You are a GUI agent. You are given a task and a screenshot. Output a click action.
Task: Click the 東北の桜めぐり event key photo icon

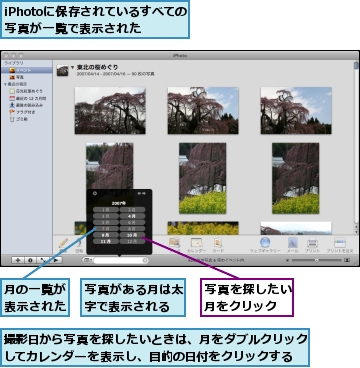click(x=62, y=70)
